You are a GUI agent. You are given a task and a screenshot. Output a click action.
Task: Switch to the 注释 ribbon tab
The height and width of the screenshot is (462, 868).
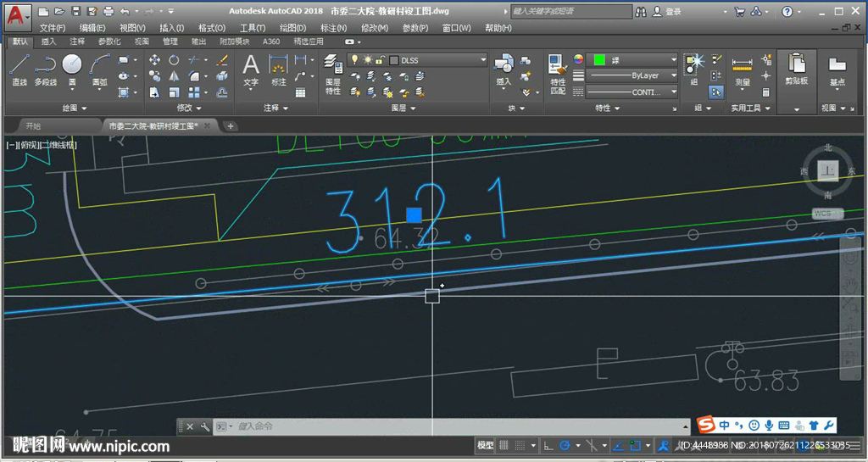[x=77, y=42]
